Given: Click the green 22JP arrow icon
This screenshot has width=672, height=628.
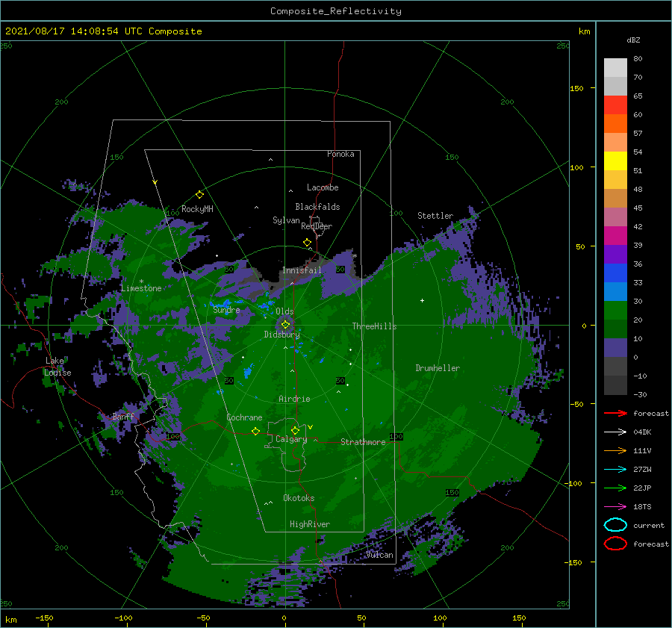Looking at the screenshot, I should tap(615, 488).
